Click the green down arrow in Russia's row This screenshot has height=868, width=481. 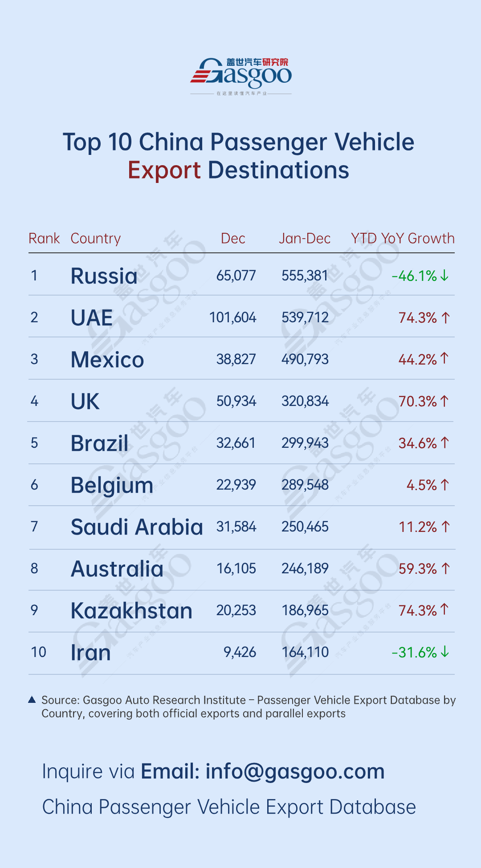[444, 276]
